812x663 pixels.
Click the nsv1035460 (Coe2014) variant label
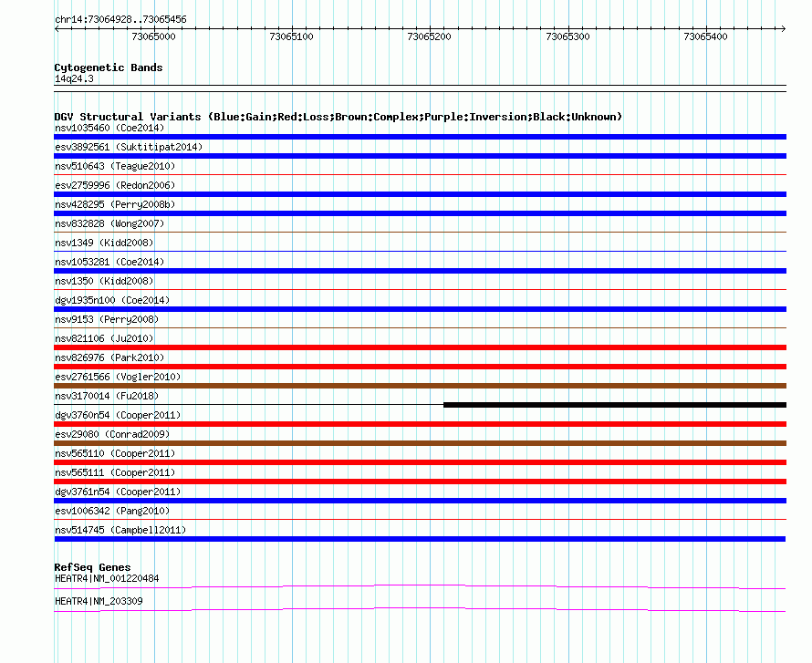[x=109, y=128]
